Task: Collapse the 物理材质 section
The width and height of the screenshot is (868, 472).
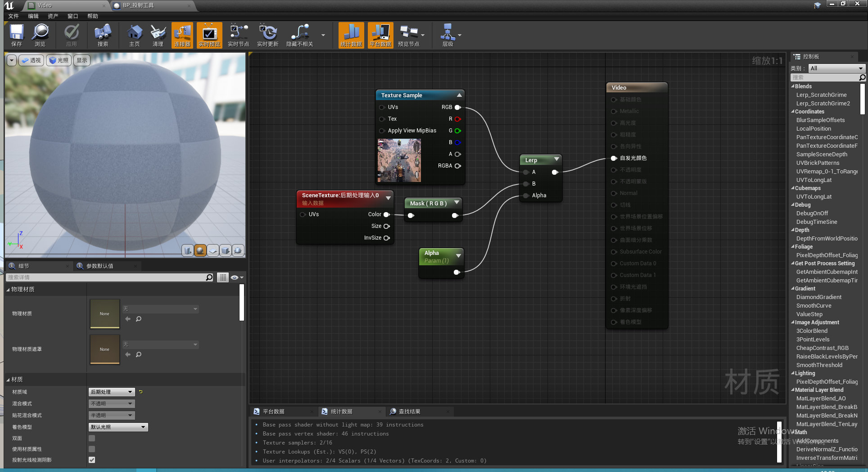Action: [8, 290]
